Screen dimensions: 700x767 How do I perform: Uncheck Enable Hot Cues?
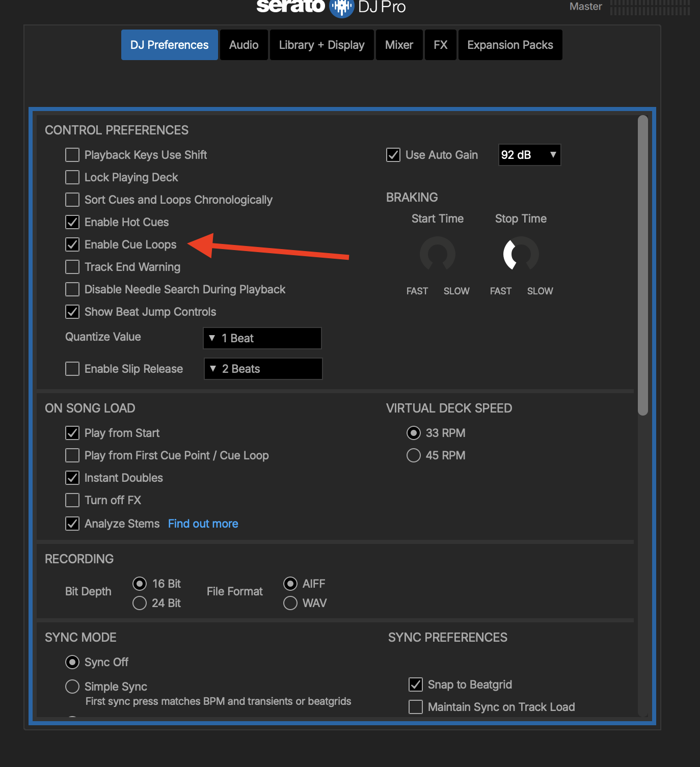72,222
